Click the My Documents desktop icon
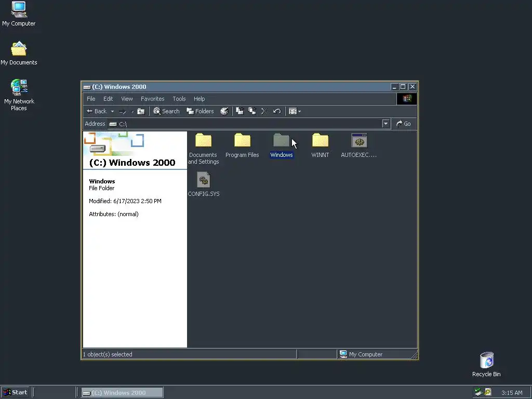Screen dimensions: 532x399 pyautogui.click(x=19, y=54)
